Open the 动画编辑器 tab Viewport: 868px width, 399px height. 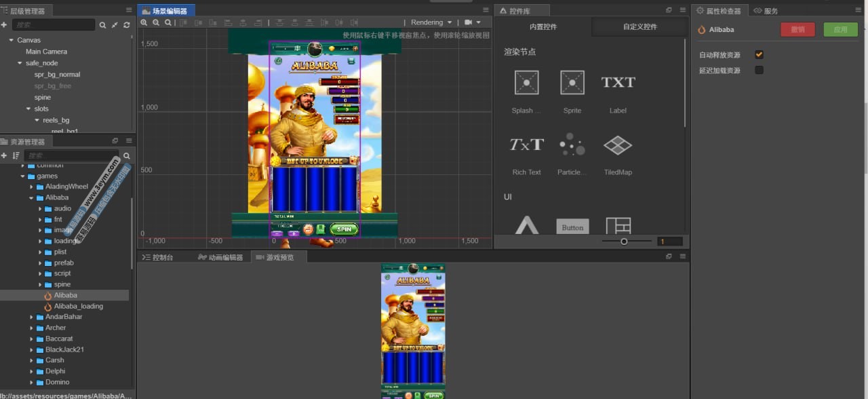tap(220, 257)
